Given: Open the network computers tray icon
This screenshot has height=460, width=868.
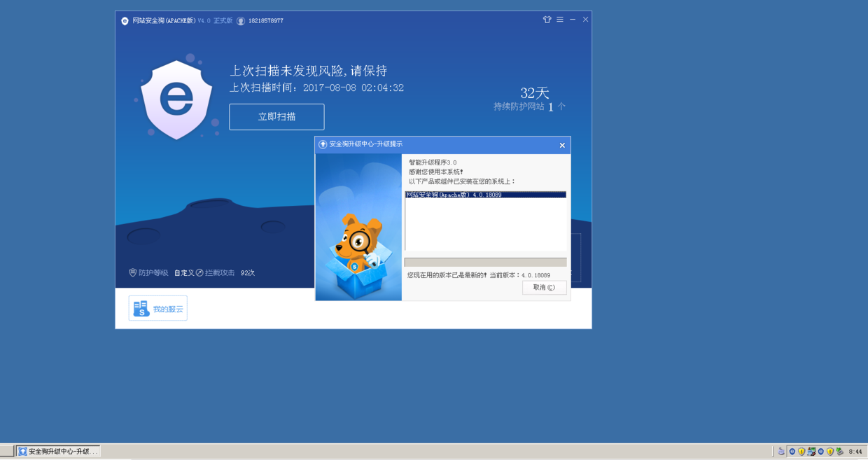Looking at the screenshot, I should (x=811, y=452).
